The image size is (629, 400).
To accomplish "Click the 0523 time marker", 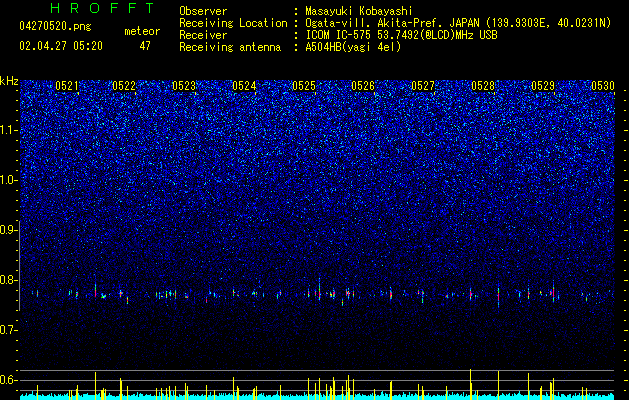I will [x=184, y=86].
